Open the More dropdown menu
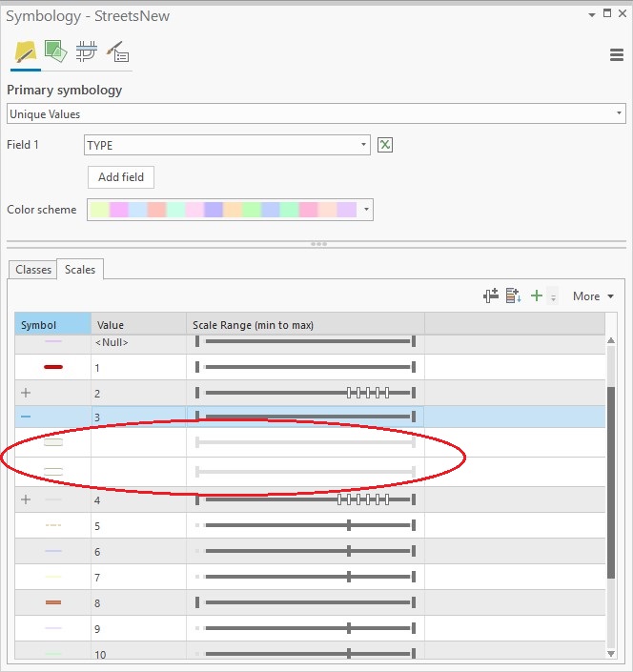The height and width of the screenshot is (672, 633). (593, 296)
